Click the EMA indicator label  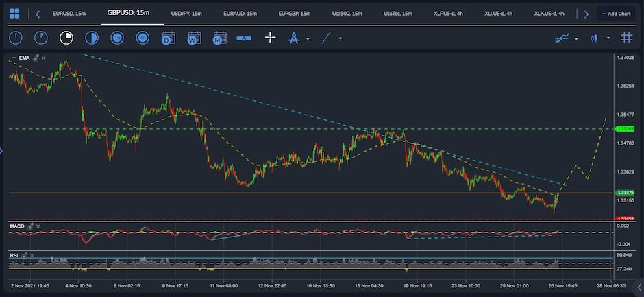point(24,58)
